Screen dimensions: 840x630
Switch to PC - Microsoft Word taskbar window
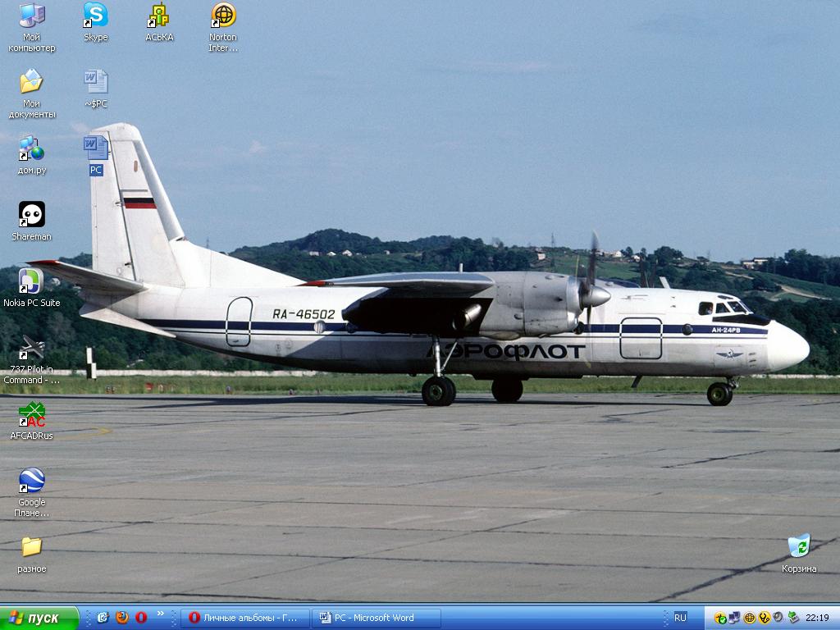[376, 618]
